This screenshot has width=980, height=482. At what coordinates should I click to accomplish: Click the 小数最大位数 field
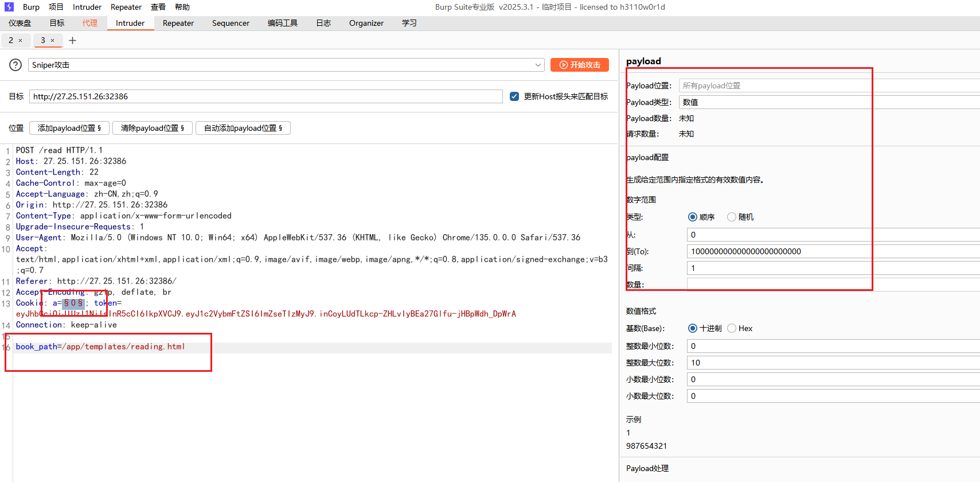[833, 396]
